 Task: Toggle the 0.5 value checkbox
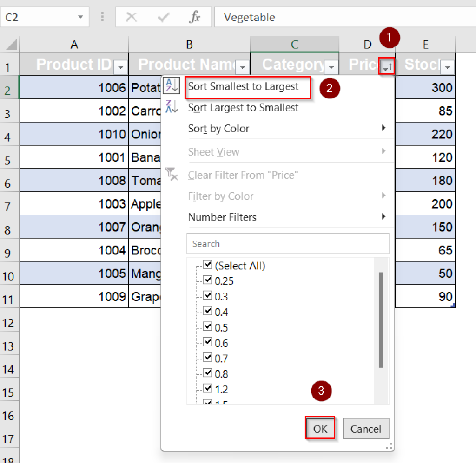point(207,326)
